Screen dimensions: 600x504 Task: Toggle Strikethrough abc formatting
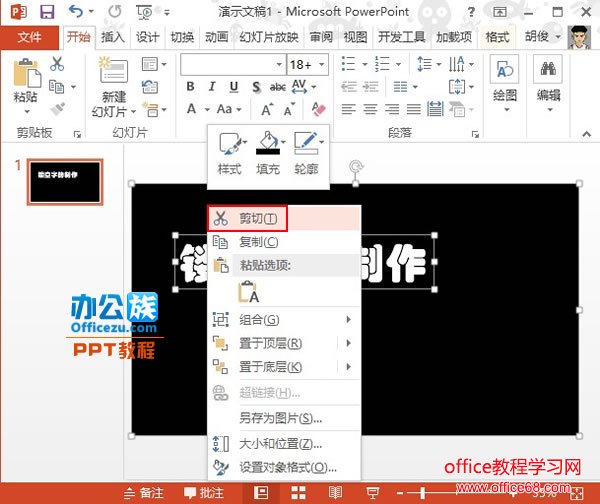pyautogui.click(x=277, y=87)
